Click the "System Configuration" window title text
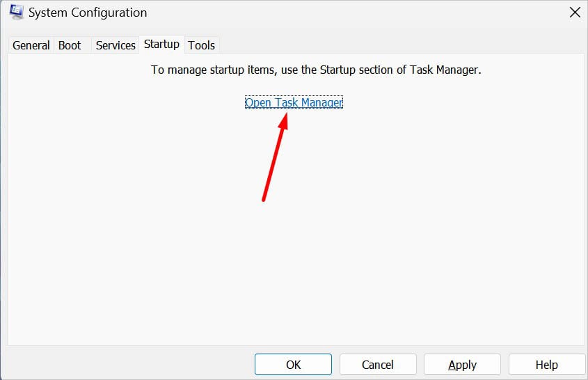588x380 pixels. pyautogui.click(x=87, y=13)
